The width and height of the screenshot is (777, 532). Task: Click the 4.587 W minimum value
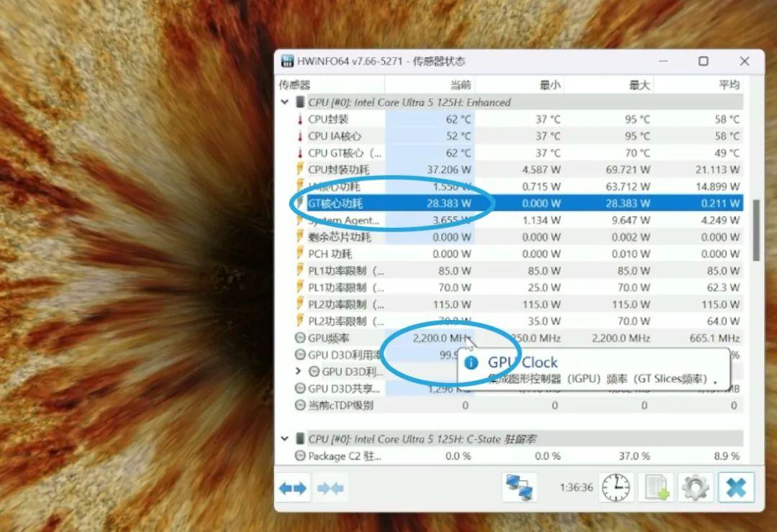tap(541, 170)
